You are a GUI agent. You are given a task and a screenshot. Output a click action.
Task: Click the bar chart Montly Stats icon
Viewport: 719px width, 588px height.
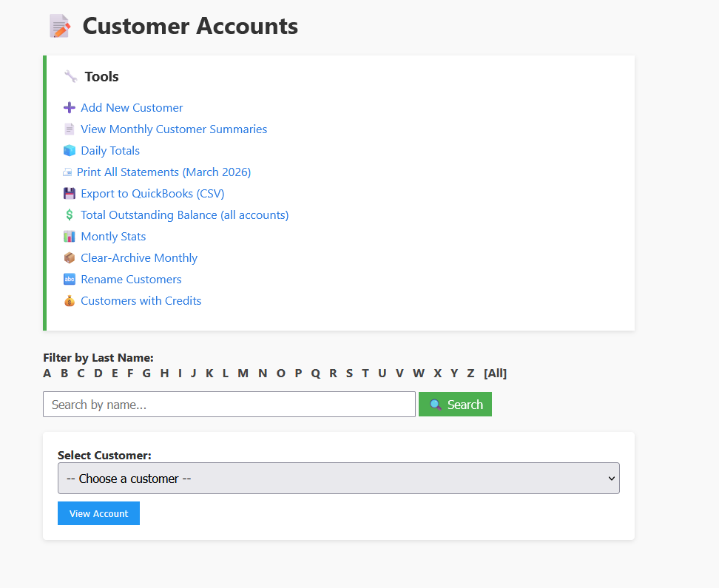tap(70, 237)
